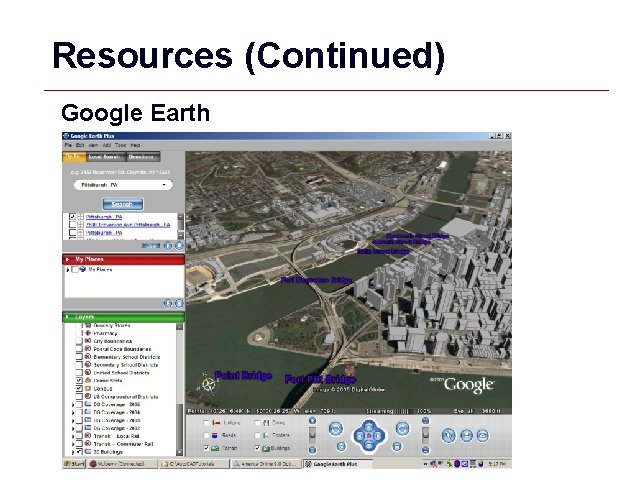This screenshot has height=480, width=640.
Task: Click the tilt up button above tilt slider
Action: pyautogui.click(x=425, y=421)
